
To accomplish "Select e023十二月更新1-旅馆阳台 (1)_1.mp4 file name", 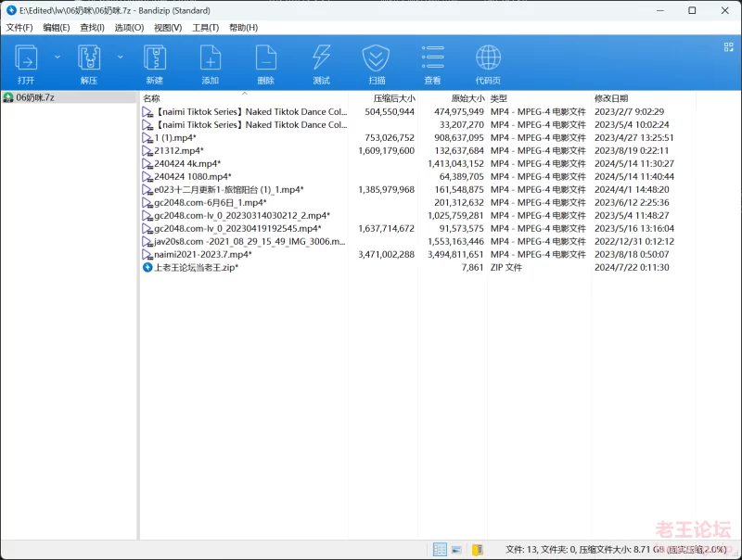I will coord(229,190).
